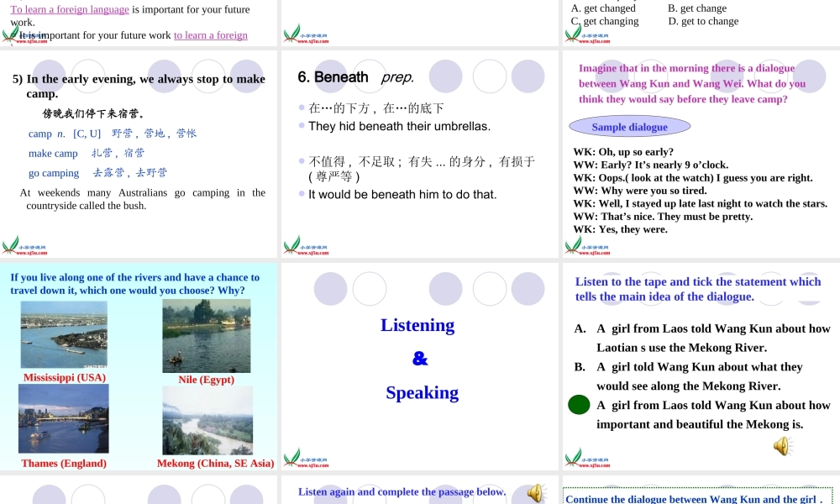
Task: Click answer option 'A. get changed'
Action: click(x=603, y=8)
